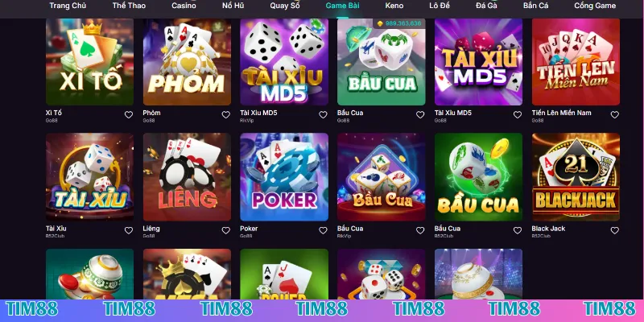Click heart icon next to RikVip Tài Xỉu MD5
Viewport: 644px width, 322px height.
pyautogui.click(x=324, y=115)
